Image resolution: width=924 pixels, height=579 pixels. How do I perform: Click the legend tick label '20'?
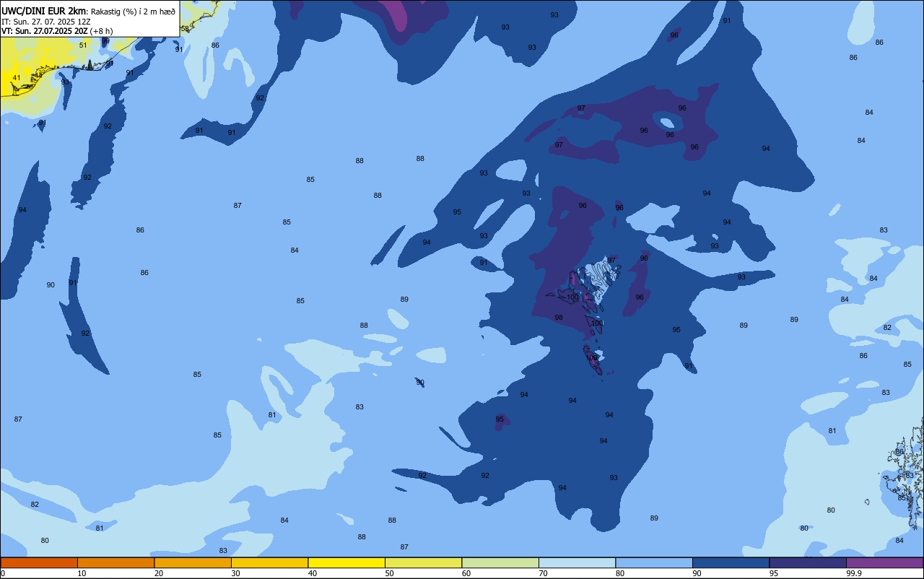click(159, 573)
